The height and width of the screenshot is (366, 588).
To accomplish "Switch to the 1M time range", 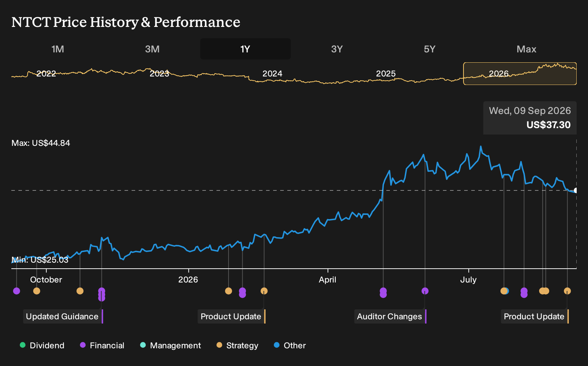I will [58, 49].
